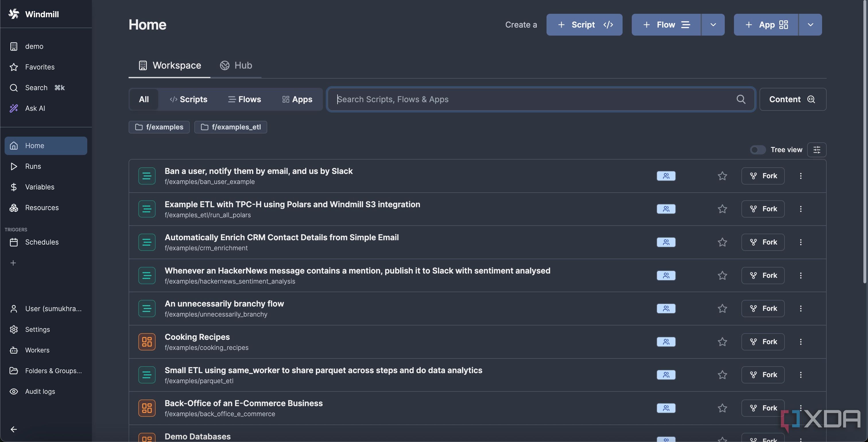The height and width of the screenshot is (442, 868).
Task: Focus the Search Scripts, Flows & Apps field
Action: (x=541, y=99)
